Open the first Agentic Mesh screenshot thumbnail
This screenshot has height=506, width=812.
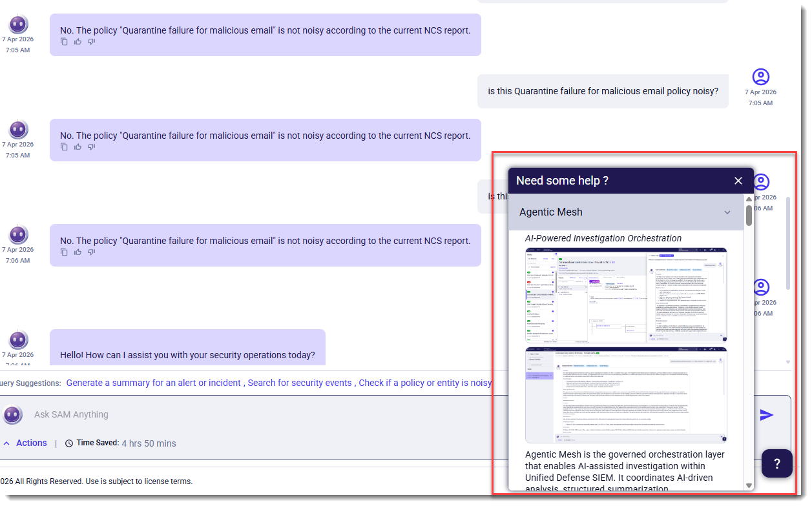[x=626, y=295]
